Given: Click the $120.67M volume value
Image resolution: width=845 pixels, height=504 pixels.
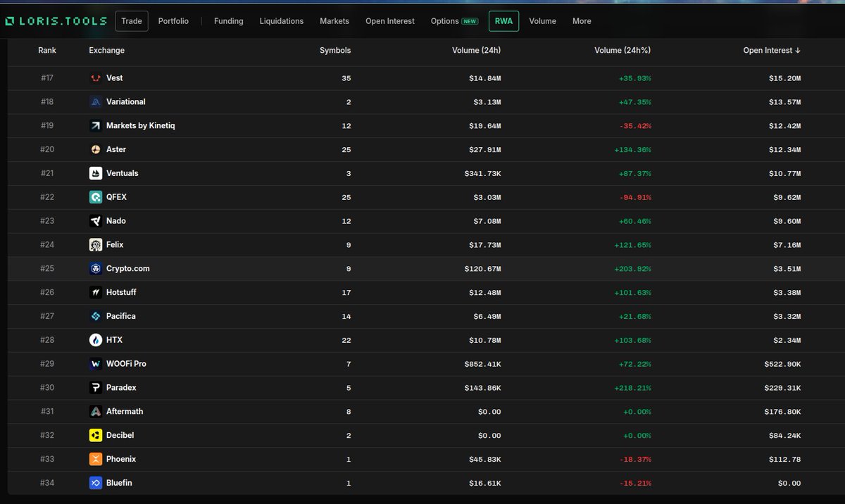Looking at the screenshot, I should pos(483,269).
